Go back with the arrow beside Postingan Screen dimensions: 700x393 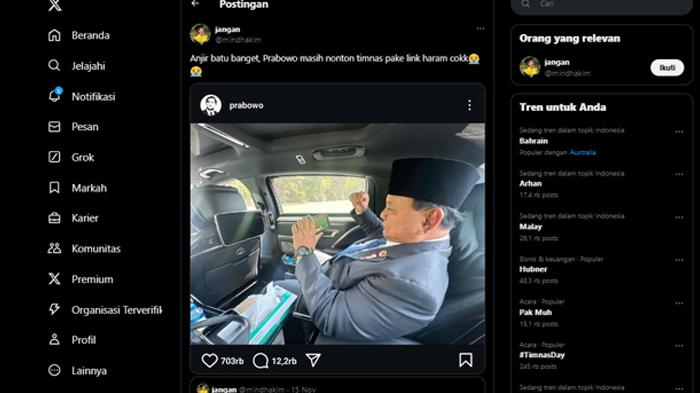pos(195,4)
